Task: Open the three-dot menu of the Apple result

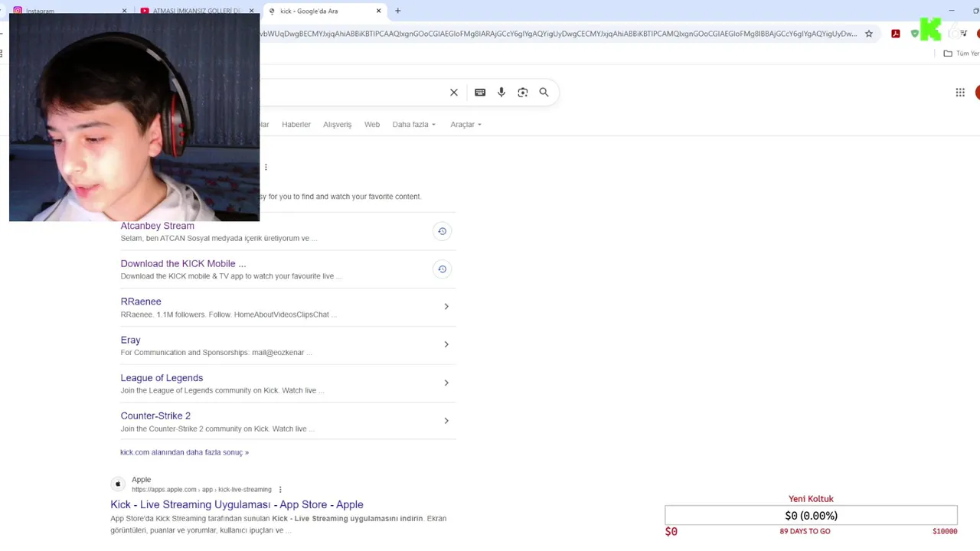Action: click(280, 490)
